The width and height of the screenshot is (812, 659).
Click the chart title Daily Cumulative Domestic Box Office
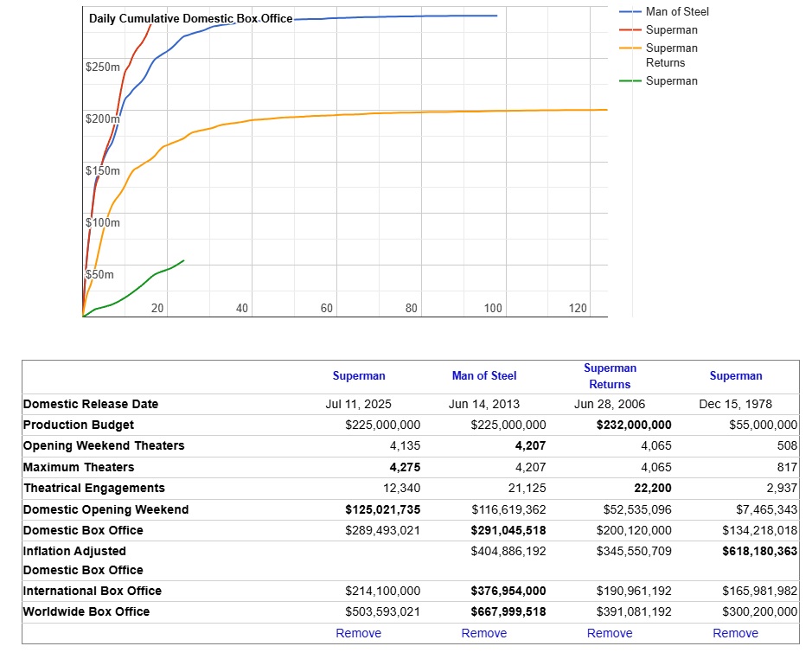190,19
